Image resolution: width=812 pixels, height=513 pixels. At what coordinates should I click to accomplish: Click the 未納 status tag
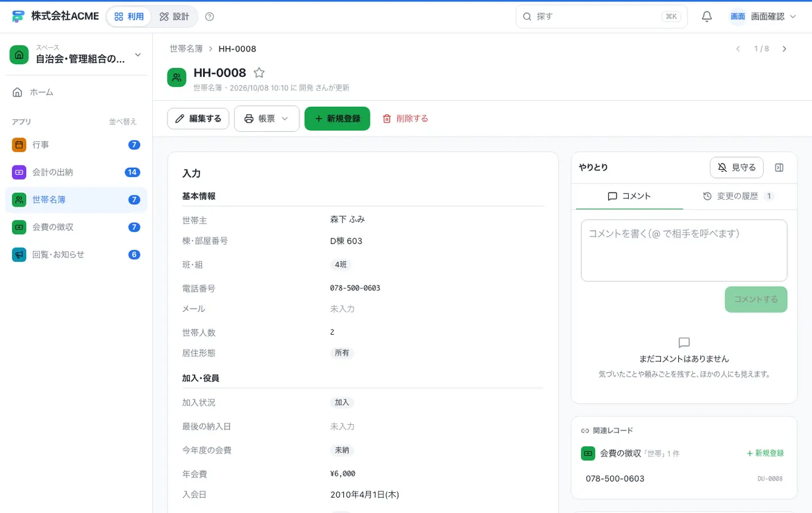pos(342,450)
